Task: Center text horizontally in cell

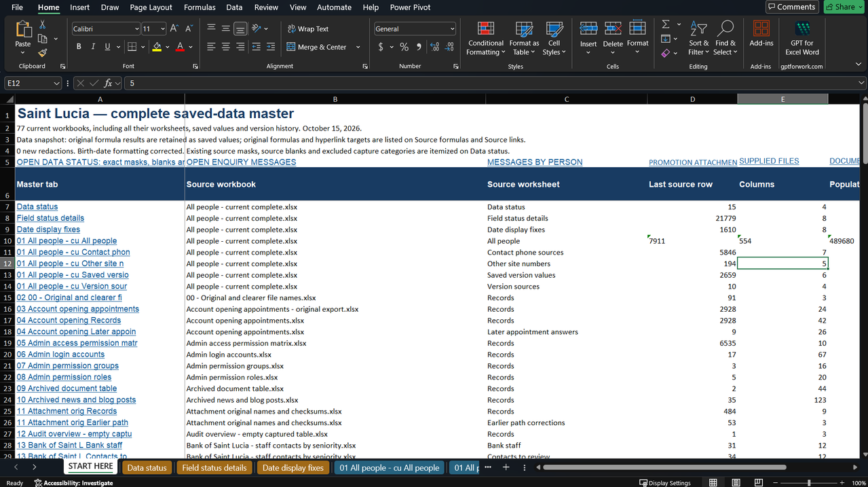Action: pos(225,47)
